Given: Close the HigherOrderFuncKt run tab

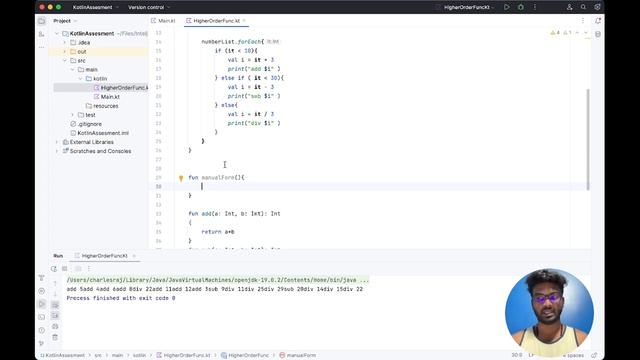Looking at the screenshot, I should (x=133, y=256).
